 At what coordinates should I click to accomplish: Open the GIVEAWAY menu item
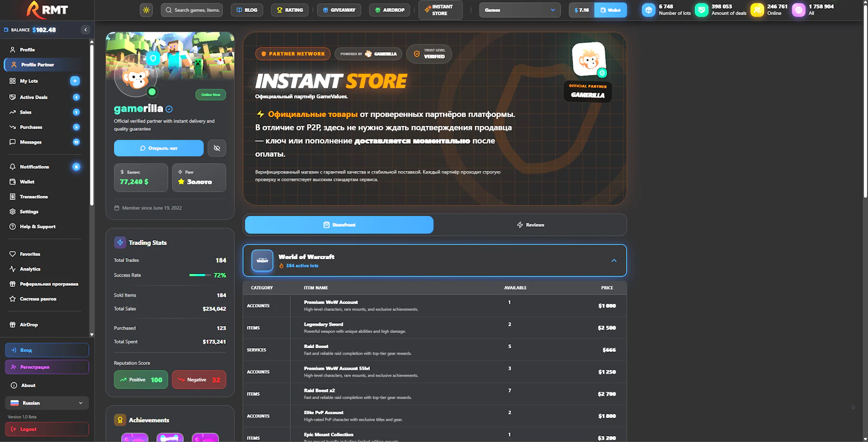click(x=339, y=10)
